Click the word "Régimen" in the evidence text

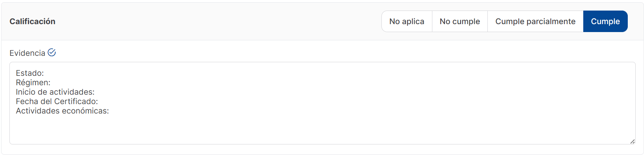coord(32,83)
